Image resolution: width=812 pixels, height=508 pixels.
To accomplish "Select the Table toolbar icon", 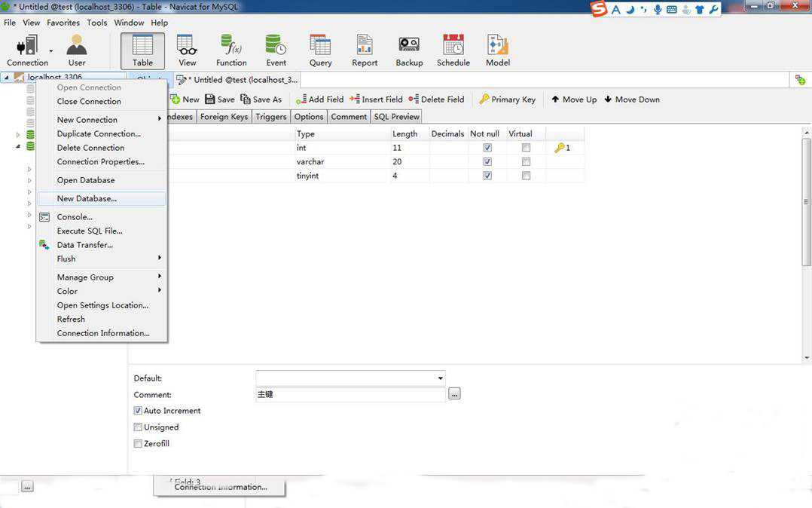I will click(142, 50).
